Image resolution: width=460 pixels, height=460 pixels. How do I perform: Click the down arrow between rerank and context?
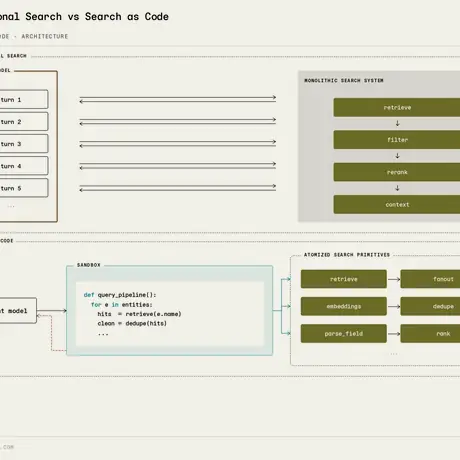click(397, 188)
